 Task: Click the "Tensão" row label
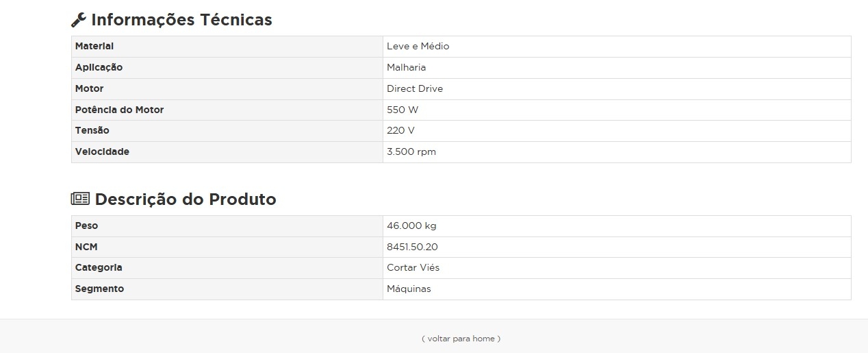92,130
